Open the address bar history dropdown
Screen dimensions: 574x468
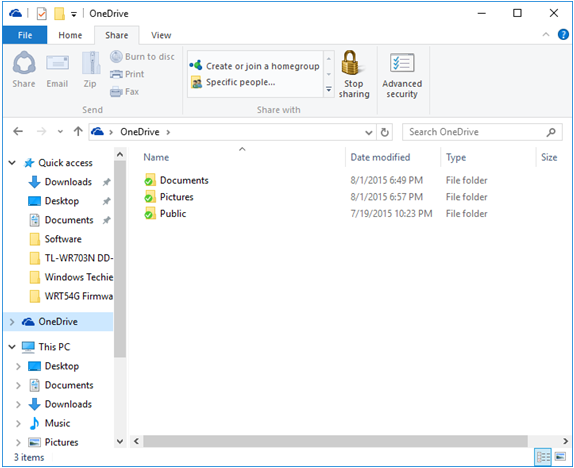point(369,132)
